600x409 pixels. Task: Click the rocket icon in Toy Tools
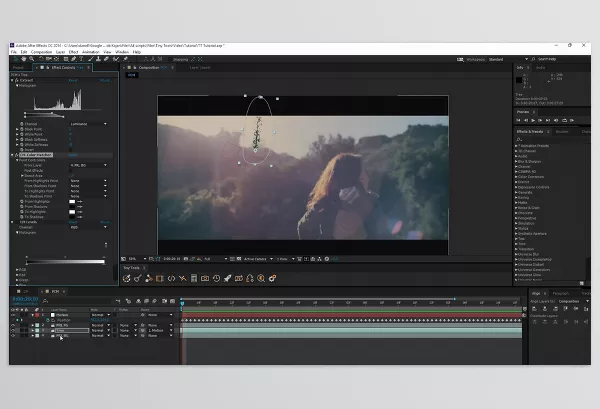pos(227,278)
